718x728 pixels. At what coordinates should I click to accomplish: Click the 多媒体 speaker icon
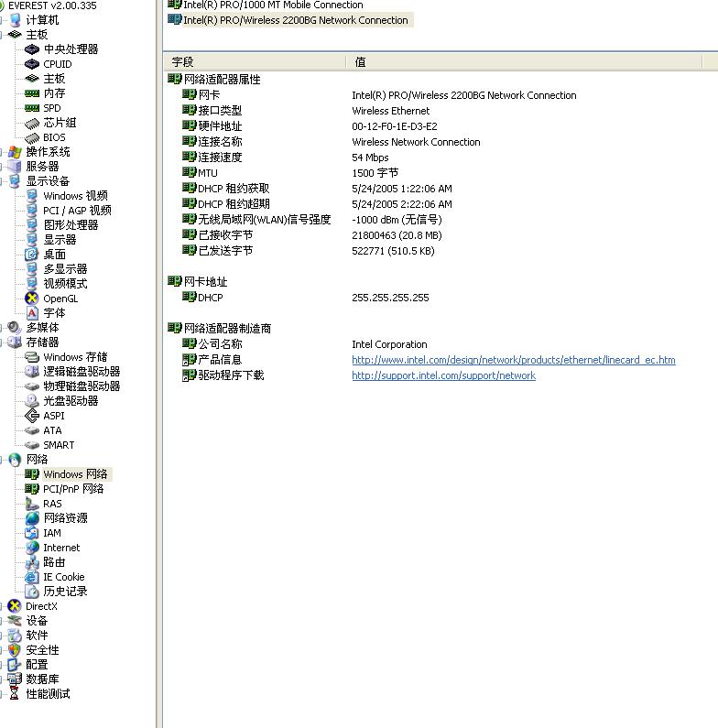(15, 328)
